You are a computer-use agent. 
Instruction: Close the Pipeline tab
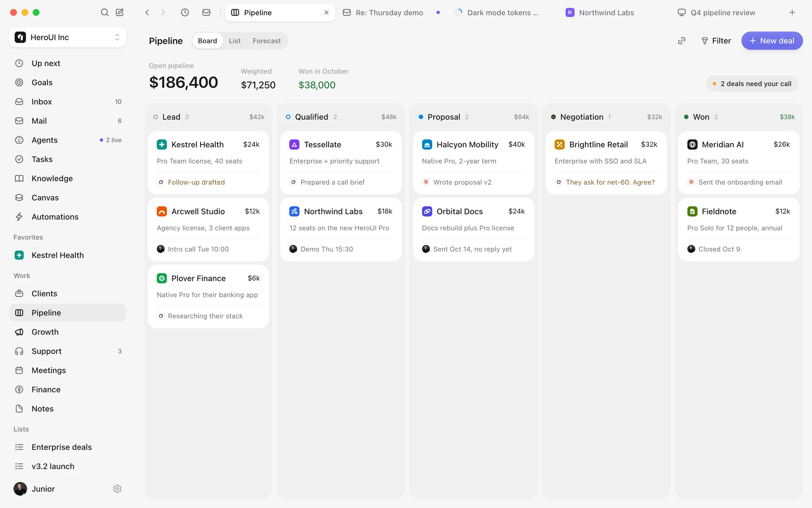tap(326, 12)
